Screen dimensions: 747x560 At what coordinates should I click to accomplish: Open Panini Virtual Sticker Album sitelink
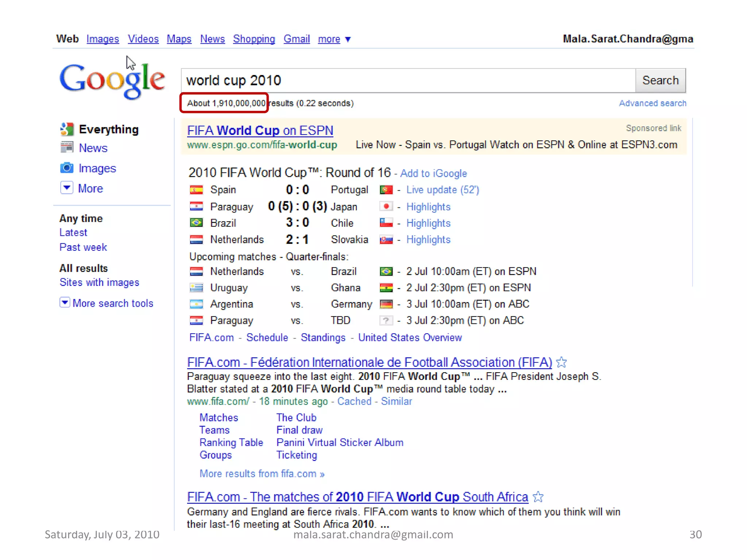[340, 443]
